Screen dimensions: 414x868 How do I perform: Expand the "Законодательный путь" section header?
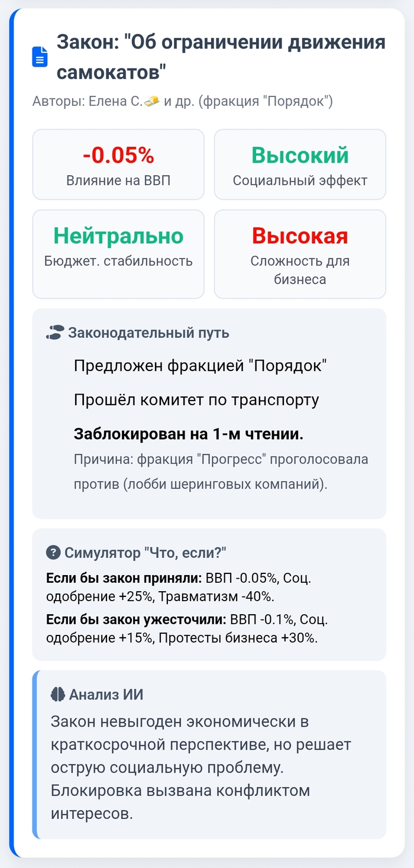point(148,333)
